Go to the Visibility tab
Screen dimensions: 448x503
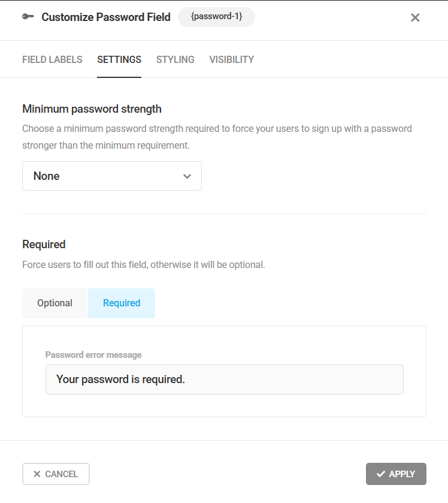pos(231,60)
